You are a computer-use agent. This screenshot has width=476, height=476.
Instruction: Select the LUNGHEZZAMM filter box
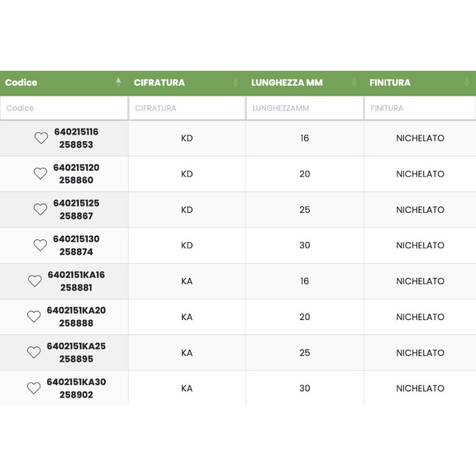305,108
